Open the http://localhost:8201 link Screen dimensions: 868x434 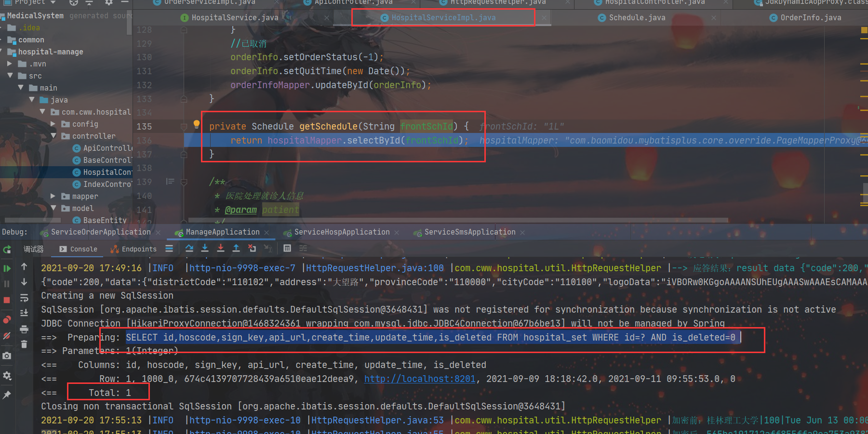pos(420,379)
